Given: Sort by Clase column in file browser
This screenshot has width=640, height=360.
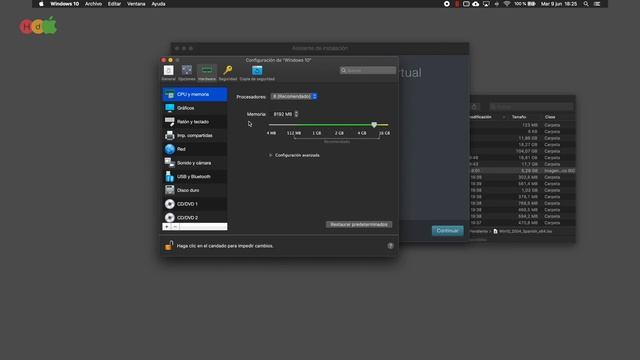Looking at the screenshot, I should [550, 117].
